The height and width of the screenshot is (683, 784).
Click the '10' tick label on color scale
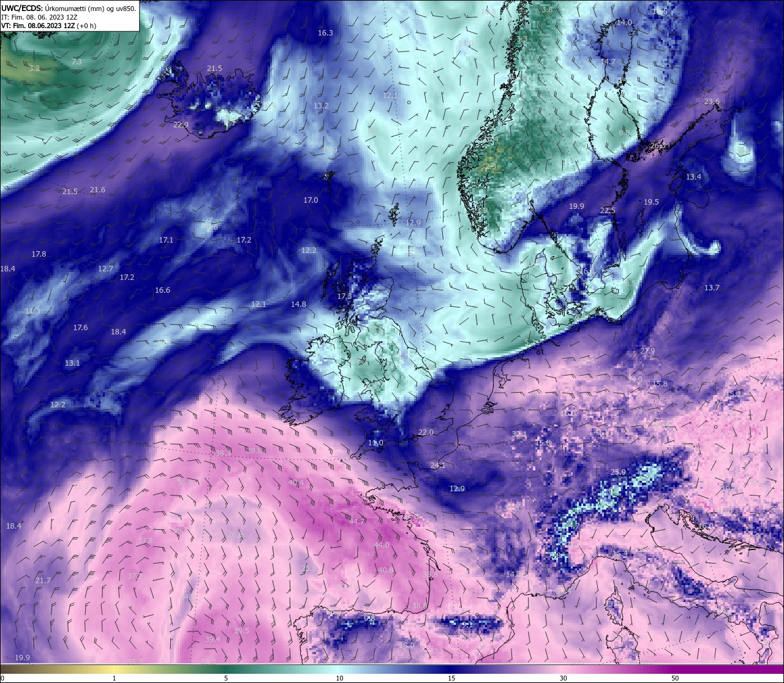[339, 678]
